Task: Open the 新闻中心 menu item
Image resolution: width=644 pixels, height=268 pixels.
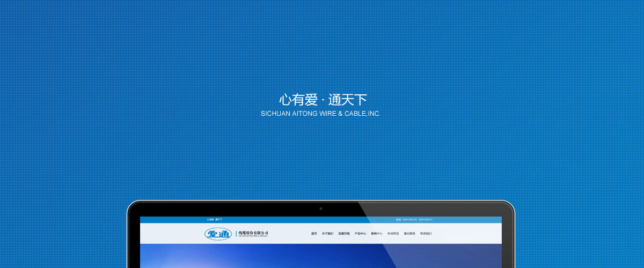Action: click(x=377, y=234)
